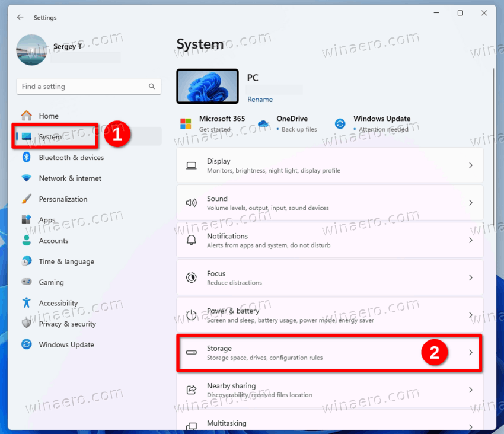Click the OneDrive cloud icon

pos(263,123)
